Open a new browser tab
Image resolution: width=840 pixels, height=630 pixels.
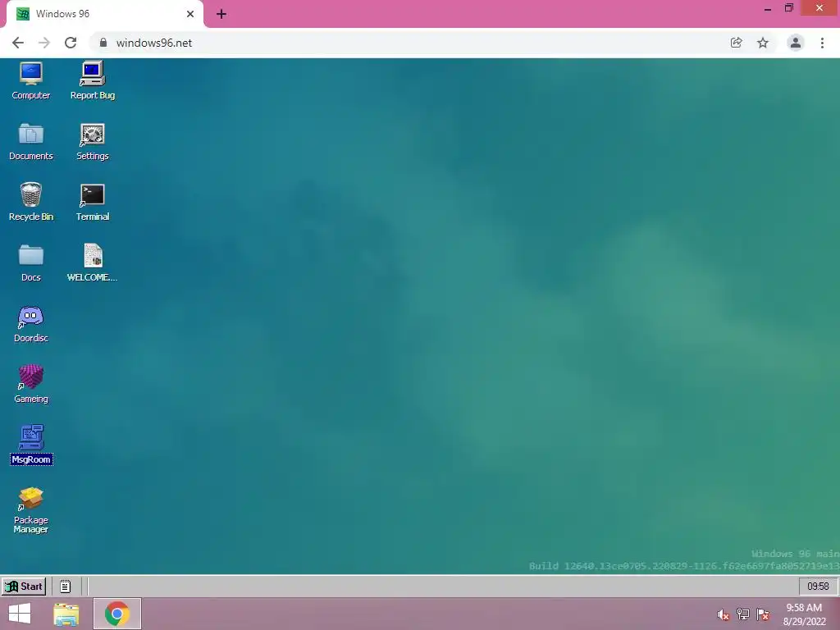pyautogui.click(x=221, y=14)
